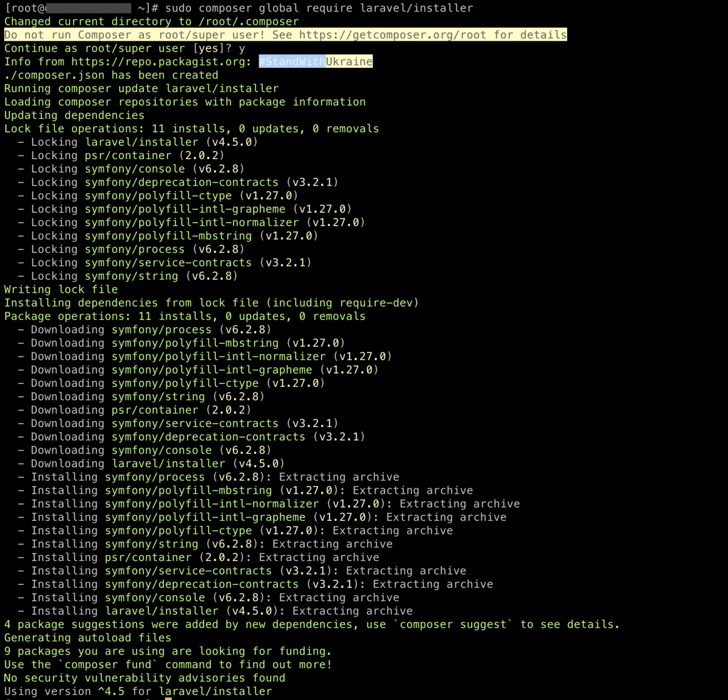Click 'Installing dependencies from lock file' line
728x700 pixels.
tap(212, 302)
